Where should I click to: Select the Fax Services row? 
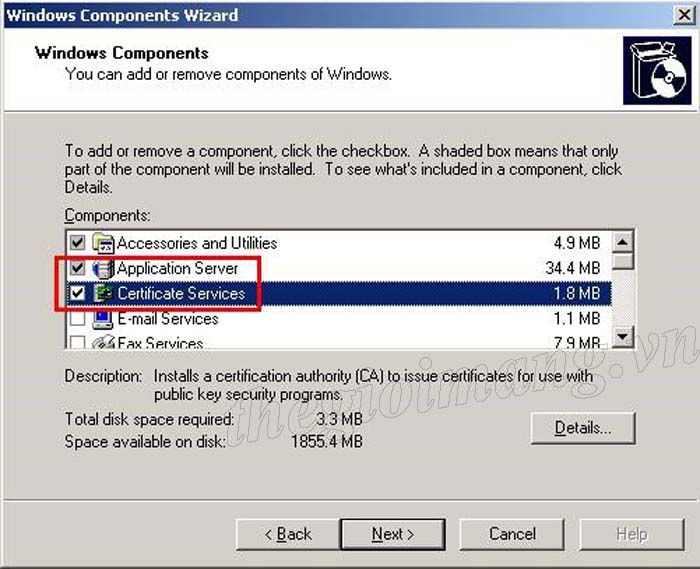338,341
